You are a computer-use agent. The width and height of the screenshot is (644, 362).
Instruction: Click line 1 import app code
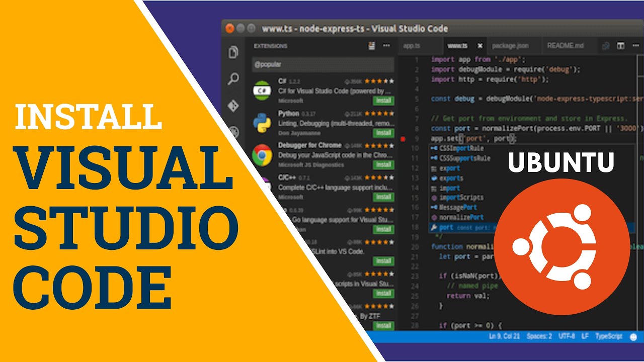point(478,59)
